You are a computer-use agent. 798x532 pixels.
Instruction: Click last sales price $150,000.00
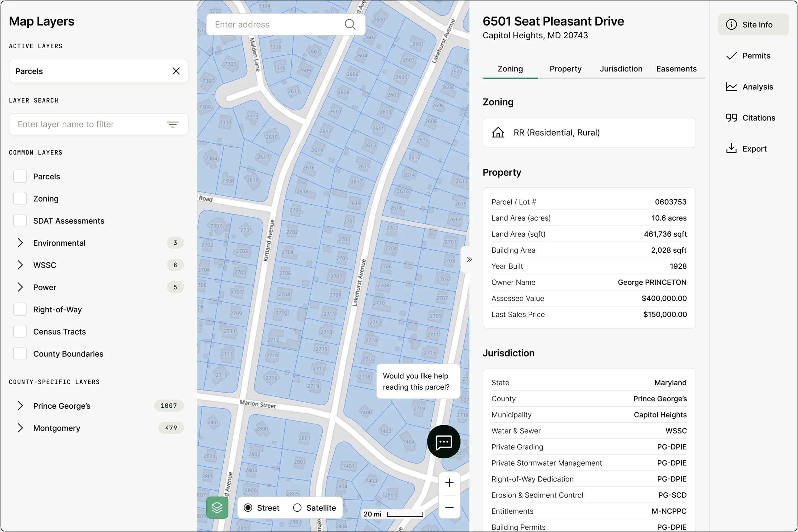click(x=665, y=315)
